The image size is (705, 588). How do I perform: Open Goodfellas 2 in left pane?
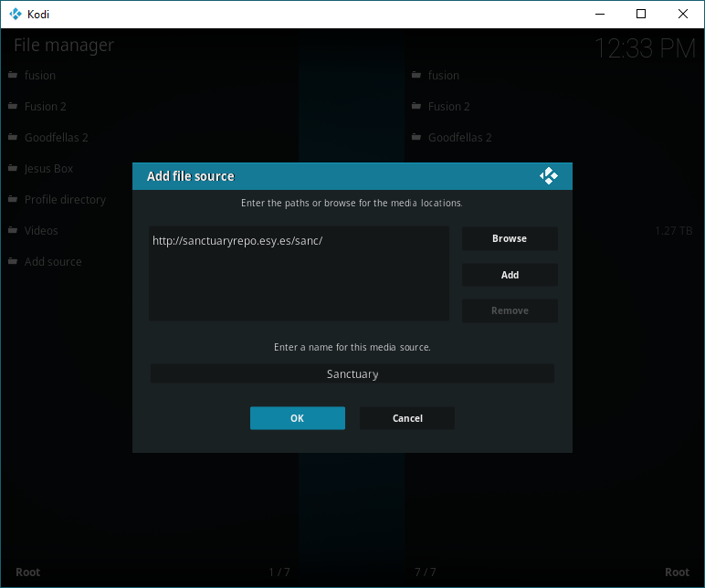point(57,137)
